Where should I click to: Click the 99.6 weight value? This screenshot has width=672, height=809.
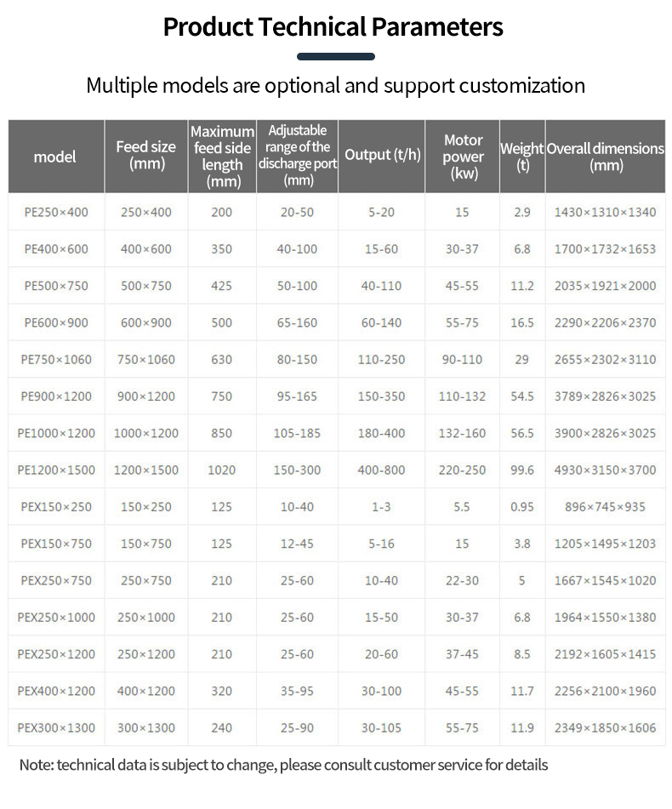tap(522, 470)
